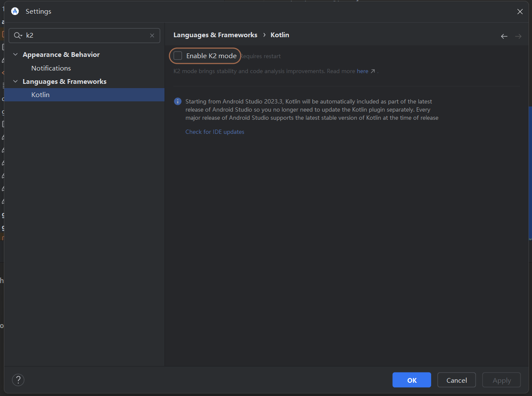
Task: Collapse Appearance & Behavior group
Action: pos(16,55)
